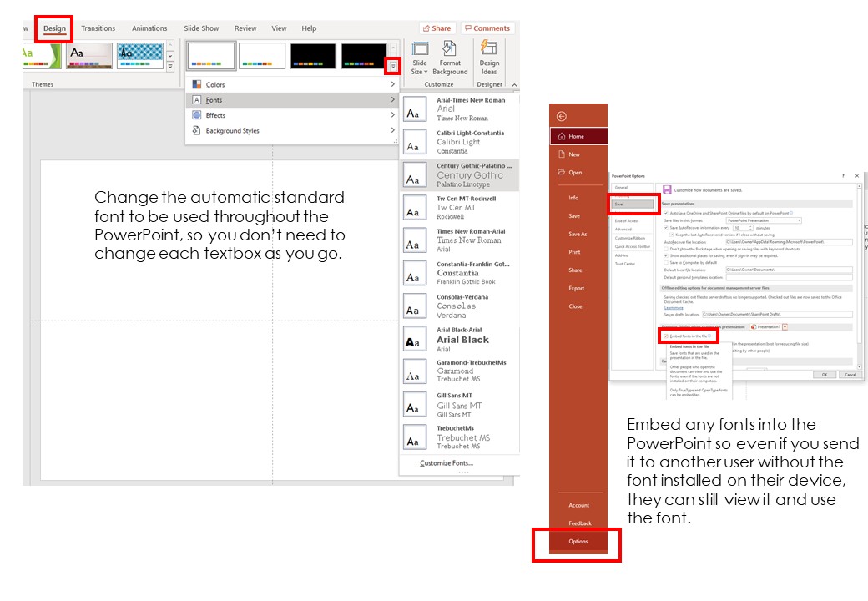This screenshot has height=601, width=868.
Task: Click Customize Fonts at list bottom
Action: (447, 463)
